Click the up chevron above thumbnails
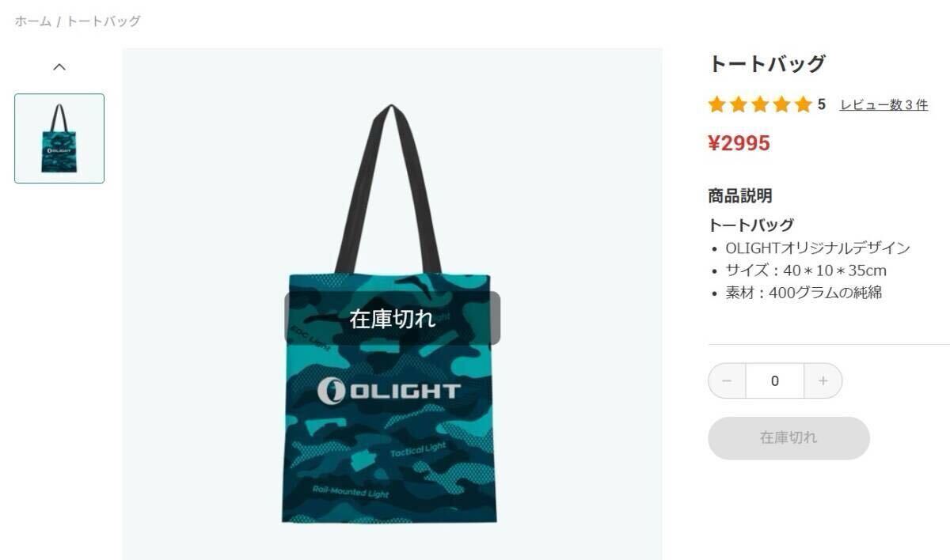The image size is (950, 560). pos(59,67)
